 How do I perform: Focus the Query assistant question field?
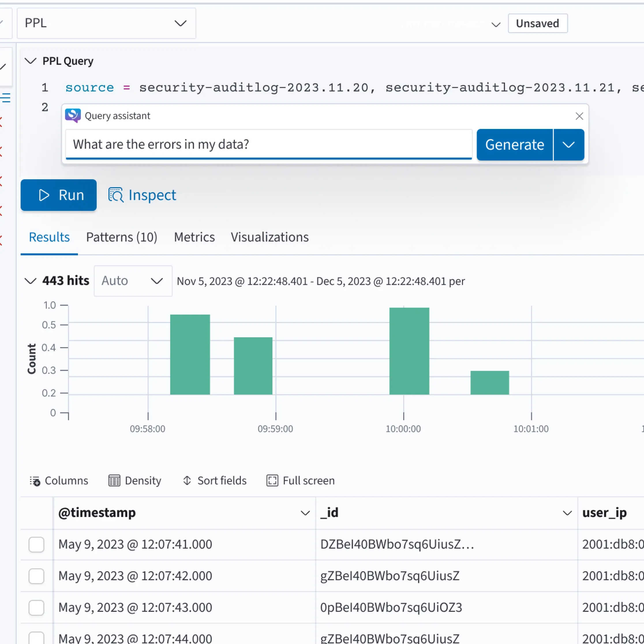pos(269,144)
